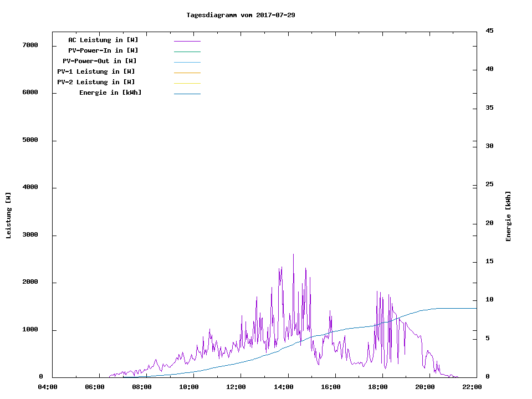Select the 18:00 tick on time axis
This screenshot has height=399, width=532.
click(378, 387)
